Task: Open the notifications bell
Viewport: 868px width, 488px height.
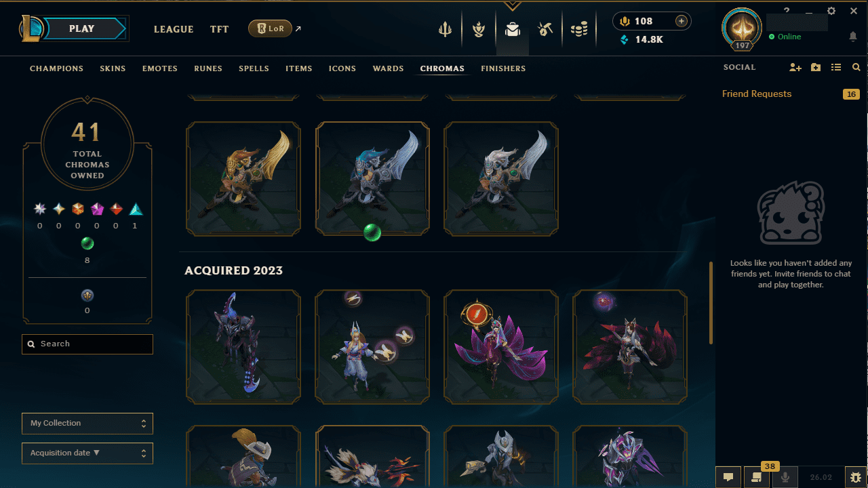Action: (x=853, y=37)
